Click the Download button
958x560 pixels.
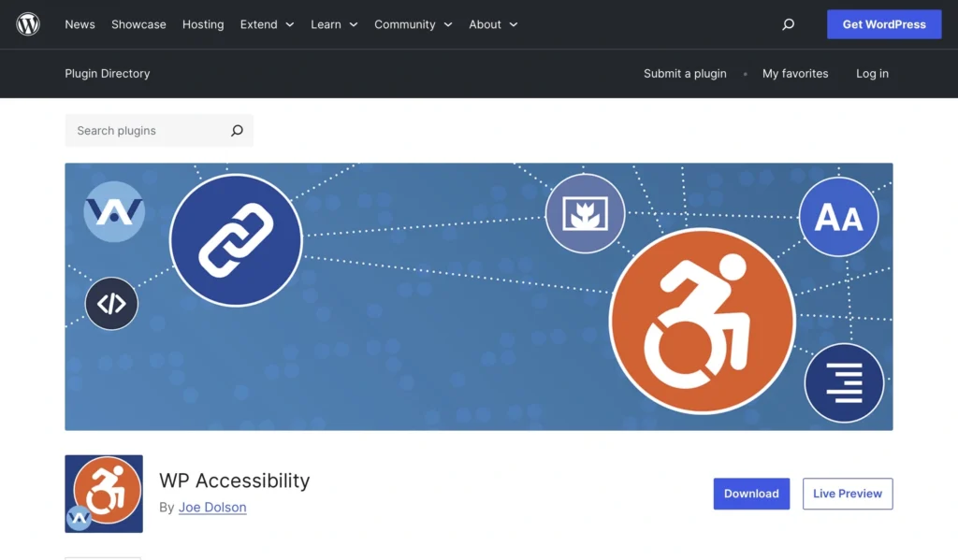click(751, 494)
